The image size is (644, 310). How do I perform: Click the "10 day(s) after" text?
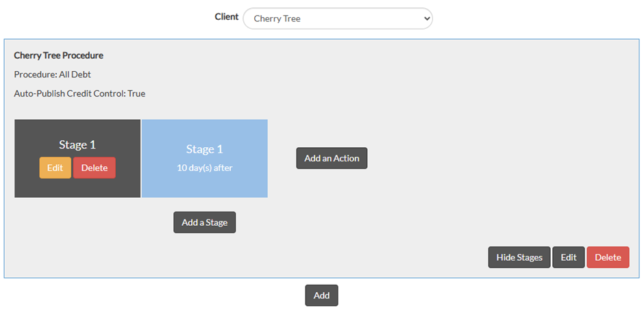204,168
